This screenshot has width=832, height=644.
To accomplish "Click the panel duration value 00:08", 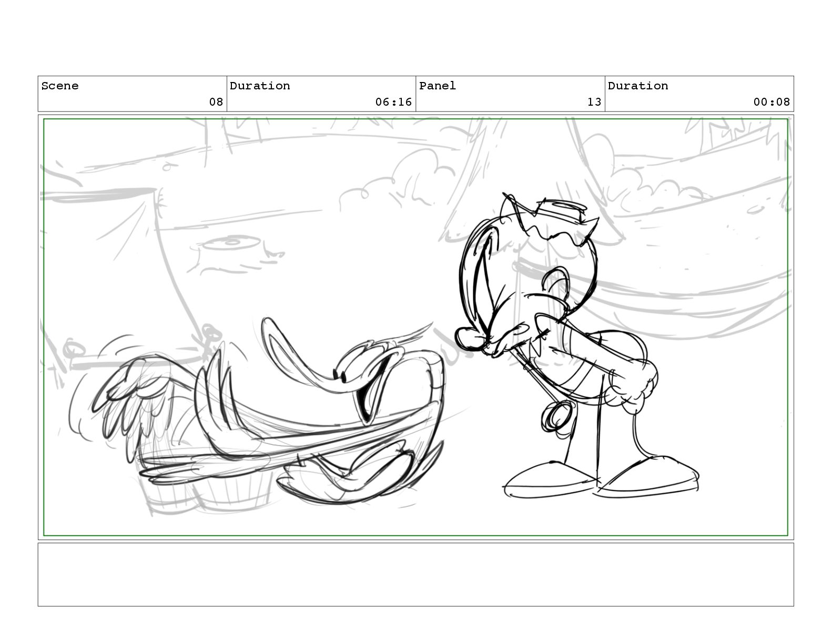I will tap(772, 102).
